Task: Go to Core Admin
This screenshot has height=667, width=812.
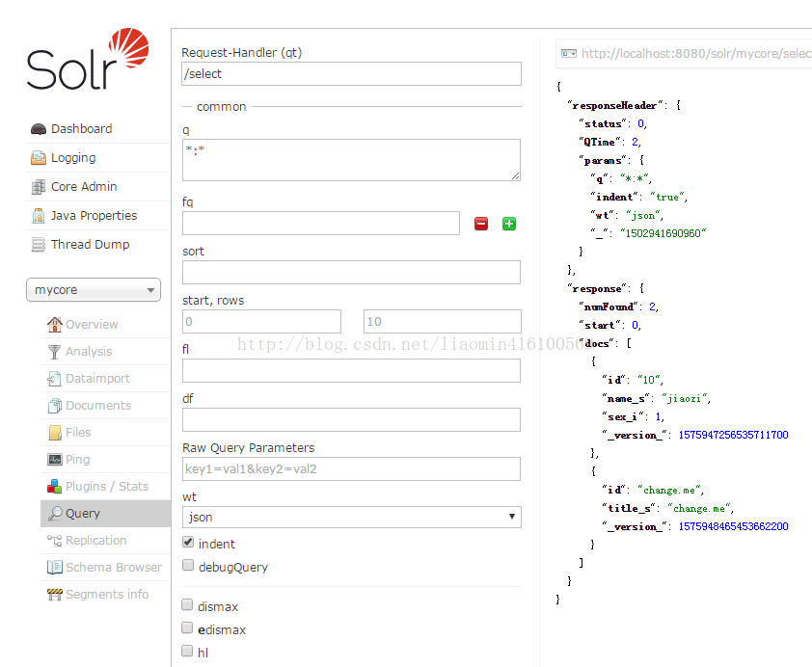Action: point(84,187)
